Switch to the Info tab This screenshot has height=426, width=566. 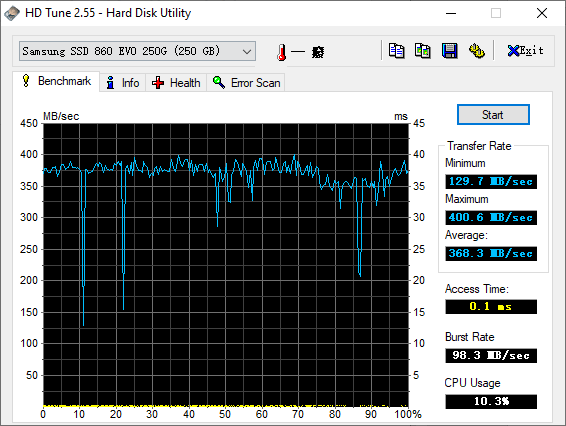(x=123, y=83)
